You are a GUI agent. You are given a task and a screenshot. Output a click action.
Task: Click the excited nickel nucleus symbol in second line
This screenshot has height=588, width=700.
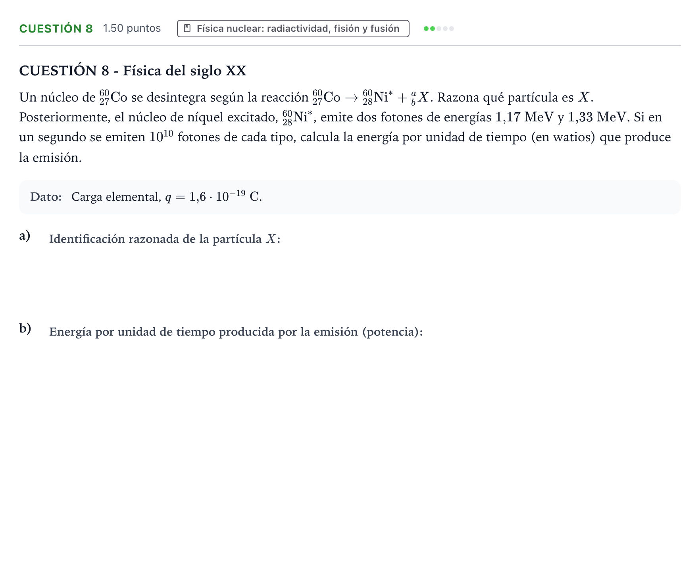298,117
